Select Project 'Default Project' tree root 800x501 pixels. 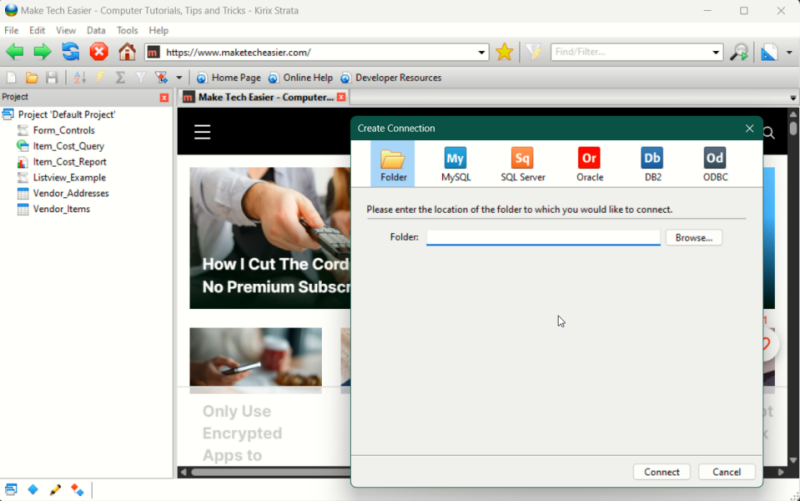(x=66, y=115)
